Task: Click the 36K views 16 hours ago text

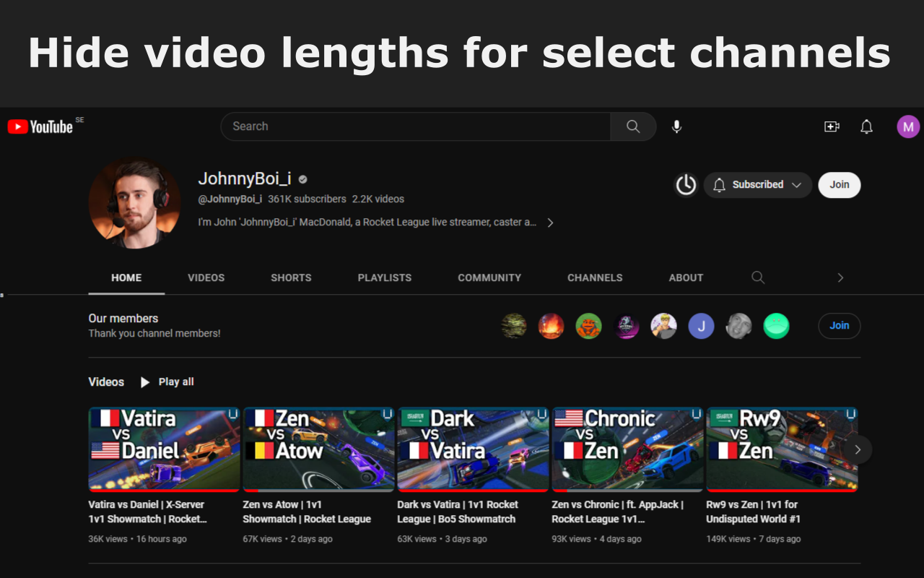Action: pyautogui.click(x=138, y=539)
